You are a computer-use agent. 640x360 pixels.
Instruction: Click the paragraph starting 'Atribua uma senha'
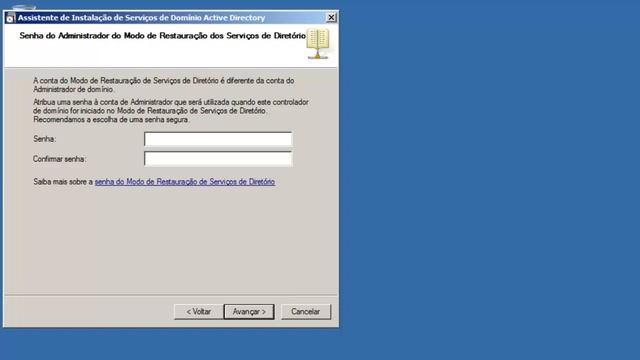[x=171, y=111]
